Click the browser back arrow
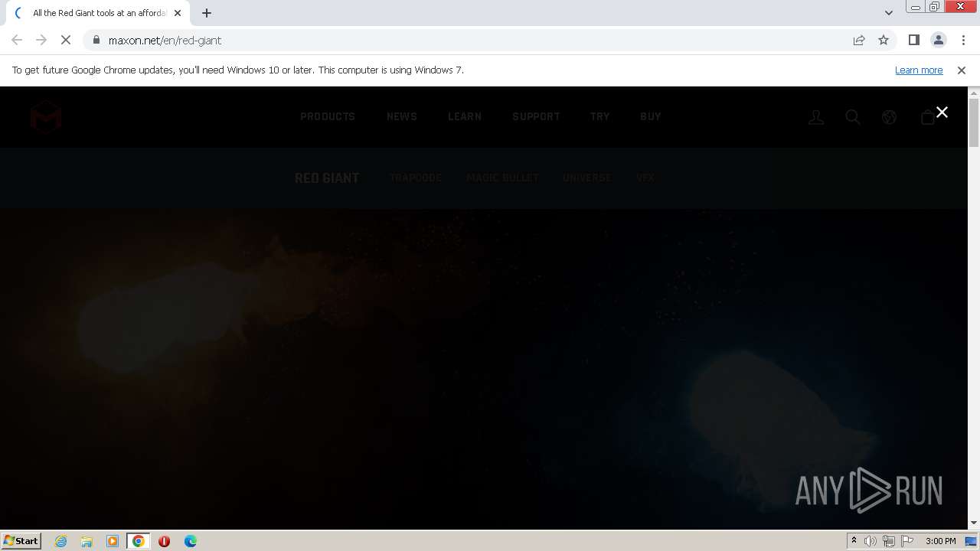This screenshot has height=551, width=980. click(x=17, y=40)
